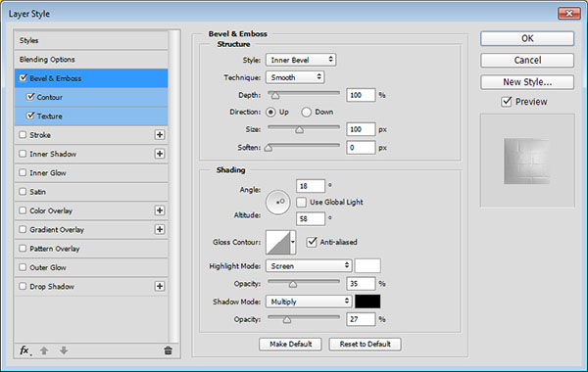
Task: Add another Stroke effect with plus icon
Action: point(160,135)
